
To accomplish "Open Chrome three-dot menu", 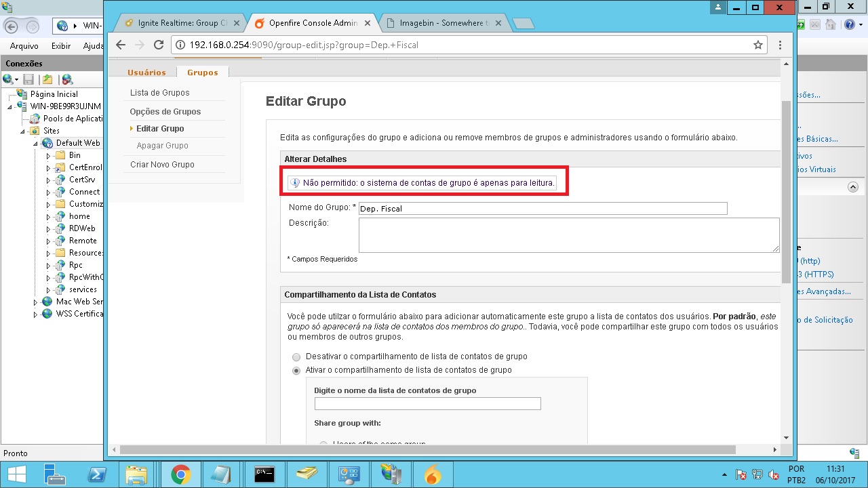I will pos(781,45).
